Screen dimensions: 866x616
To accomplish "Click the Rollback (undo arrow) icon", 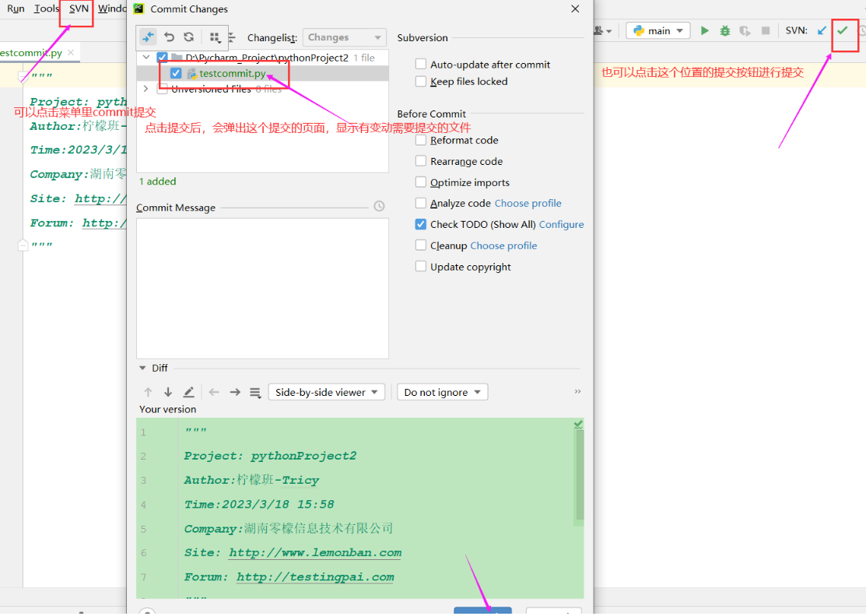I will [169, 37].
